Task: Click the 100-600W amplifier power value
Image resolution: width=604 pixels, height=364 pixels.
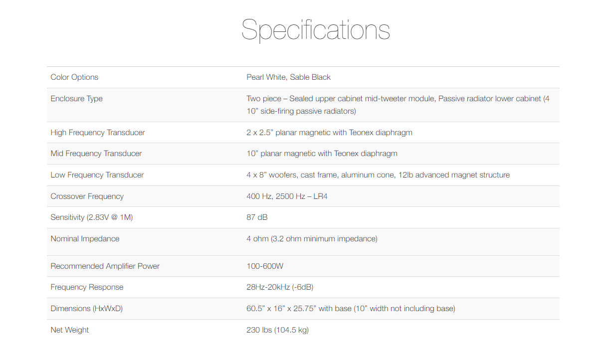Action: click(x=265, y=266)
